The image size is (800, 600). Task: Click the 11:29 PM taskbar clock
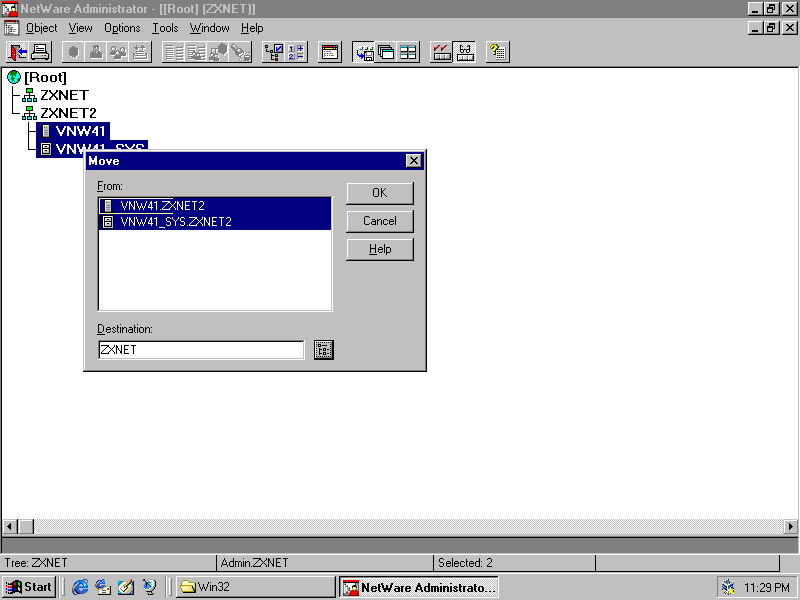[x=767, y=588]
